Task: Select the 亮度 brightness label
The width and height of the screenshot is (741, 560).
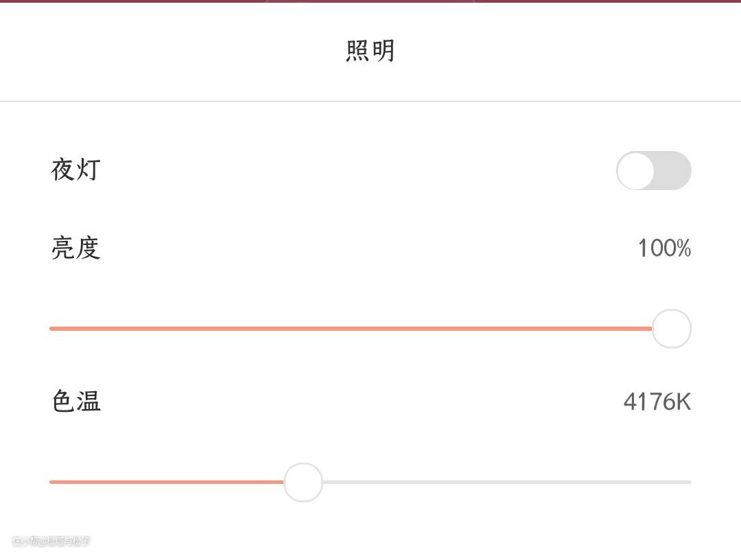Action: (x=76, y=248)
